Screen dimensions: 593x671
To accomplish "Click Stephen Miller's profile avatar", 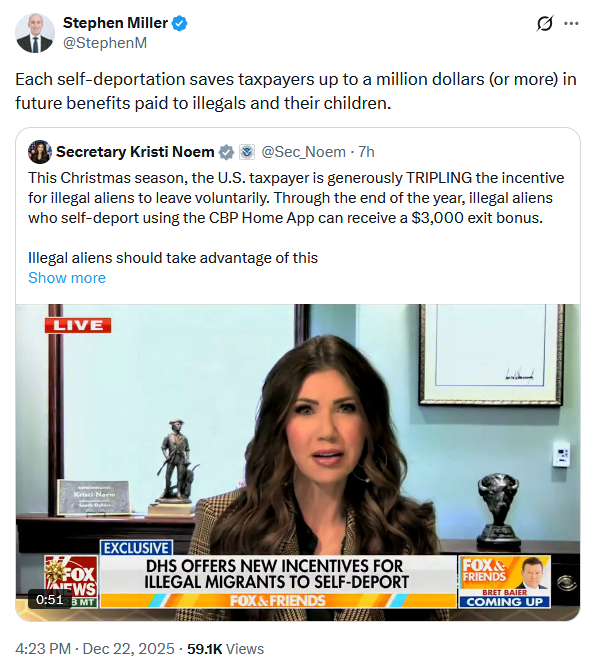I will pos(35,33).
